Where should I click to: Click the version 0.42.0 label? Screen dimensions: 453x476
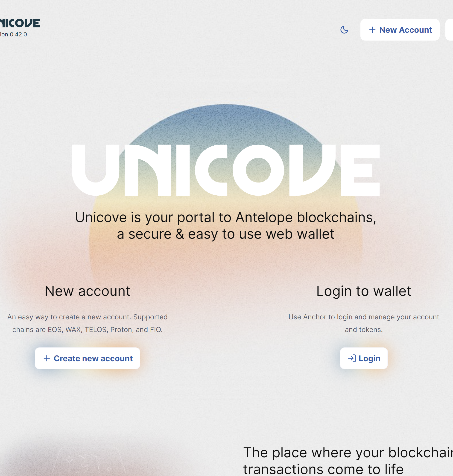(14, 34)
